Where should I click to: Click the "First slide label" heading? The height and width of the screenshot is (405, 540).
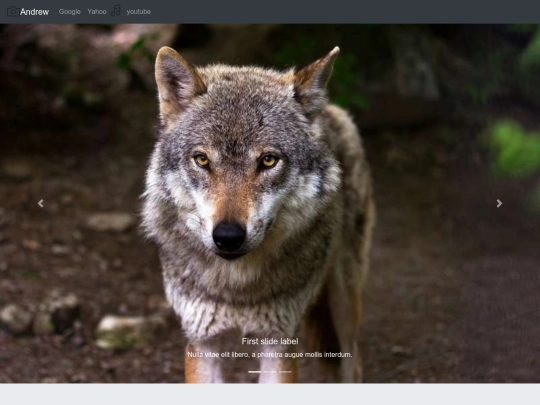(x=270, y=341)
